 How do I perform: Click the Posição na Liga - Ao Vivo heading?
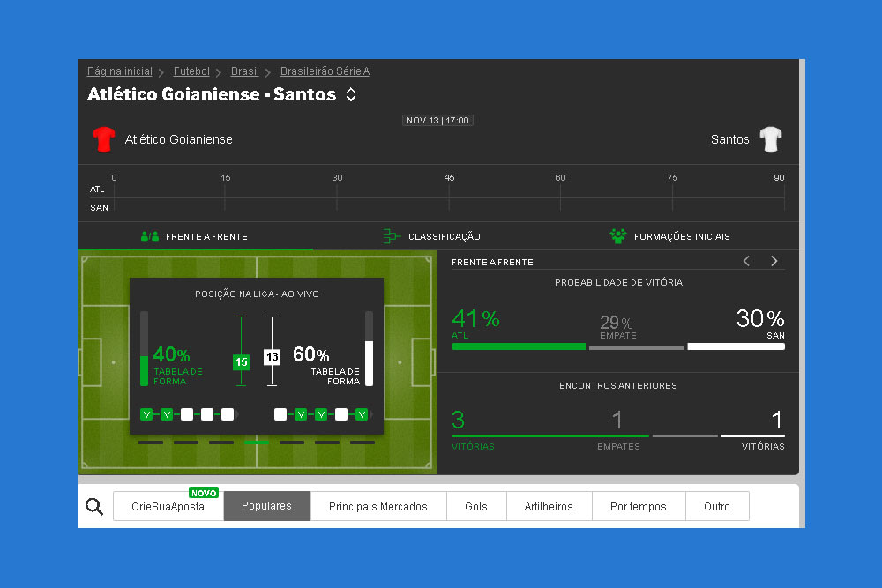pyautogui.click(x=257, y=294)
